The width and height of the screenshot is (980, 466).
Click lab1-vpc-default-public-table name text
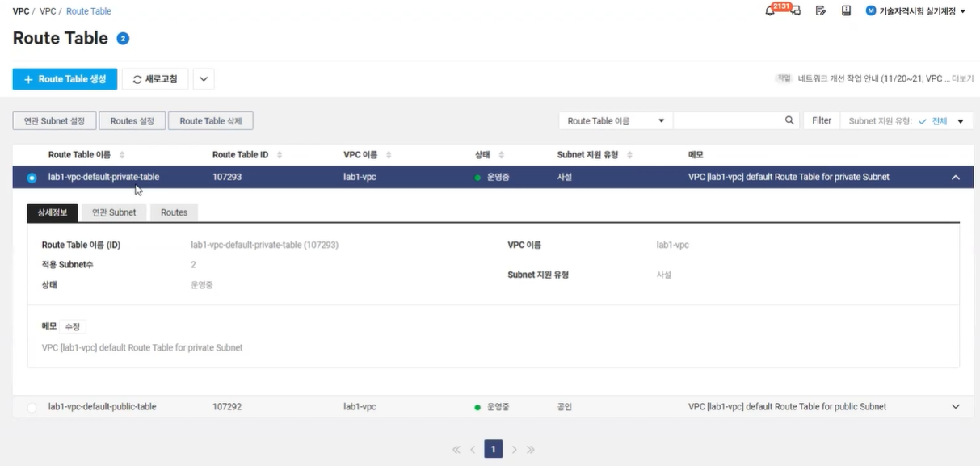click(x=103, y=407)
